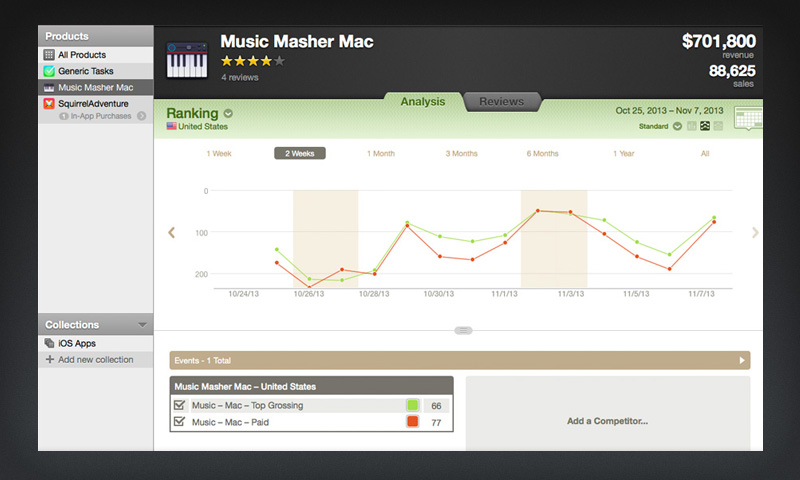Image resolution: width=800 pixels, height=480 pixels.
Task: Click the SquirrelAdventure app icon in the sidebar
Action: click(x=49, y=104)
